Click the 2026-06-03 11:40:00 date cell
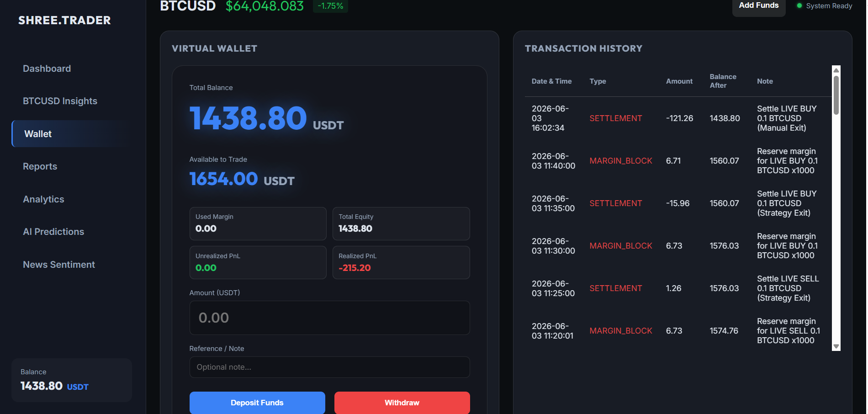Image resolution: width=868 pixels, height=414 pixels. [x=553, y=161]
